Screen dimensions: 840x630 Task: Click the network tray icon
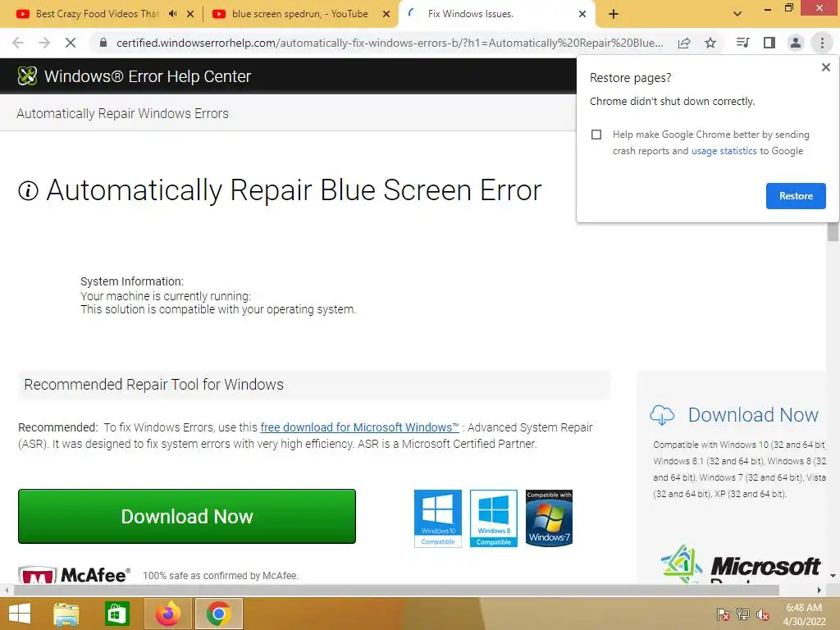pyautogui.click(x=743, y=614)
